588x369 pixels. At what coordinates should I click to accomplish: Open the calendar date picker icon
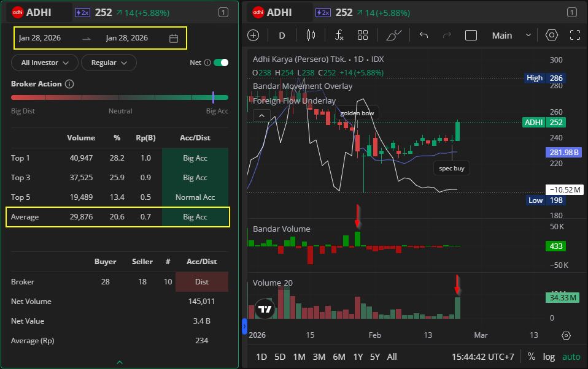(x=173, y=38)
